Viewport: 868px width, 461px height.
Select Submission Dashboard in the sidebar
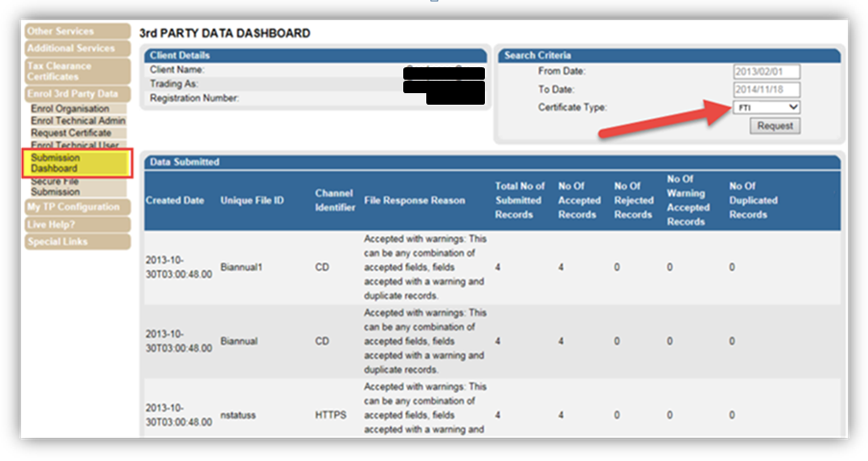tap(56, 163)
